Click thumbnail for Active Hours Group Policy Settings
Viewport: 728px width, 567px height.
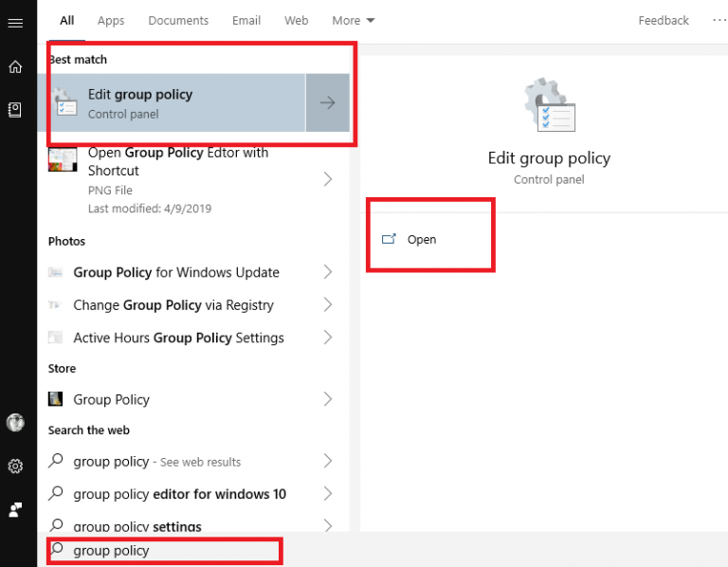55,338
